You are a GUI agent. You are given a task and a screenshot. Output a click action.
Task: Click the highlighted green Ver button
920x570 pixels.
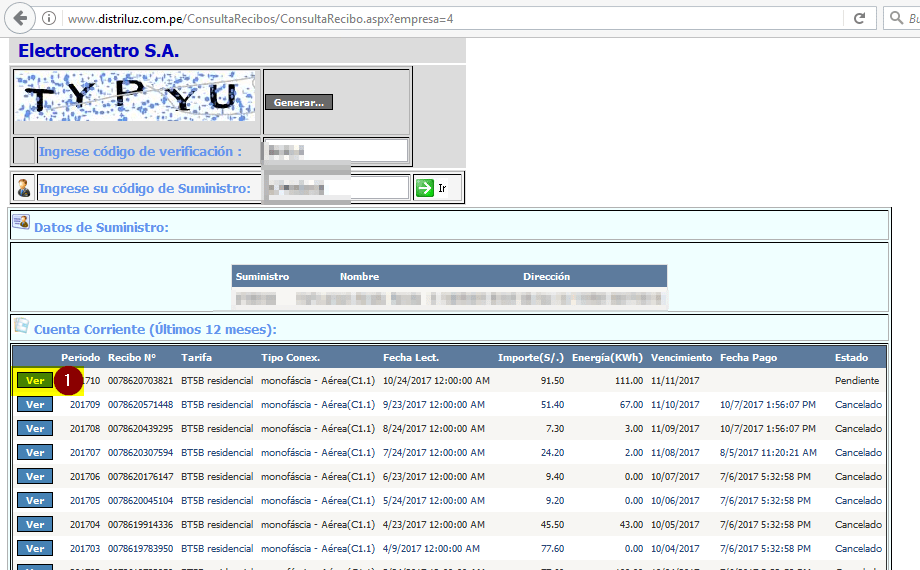(x=35, y=381)
